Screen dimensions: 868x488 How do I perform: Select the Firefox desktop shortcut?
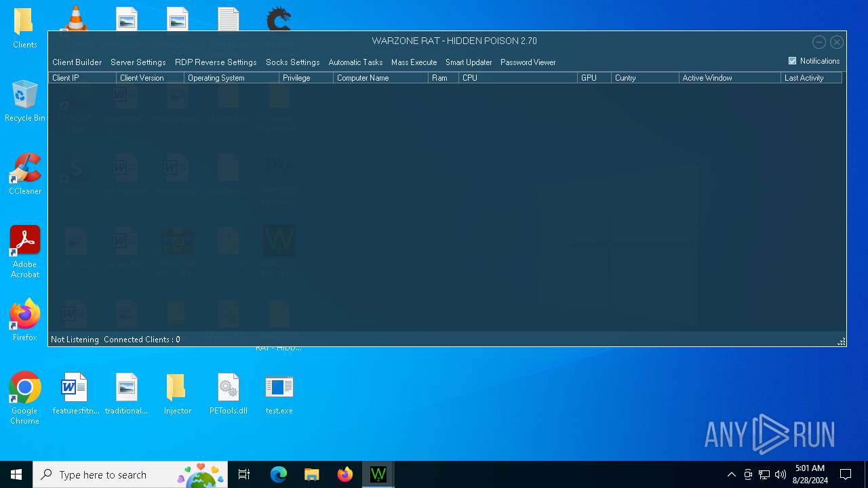(24, 321)
